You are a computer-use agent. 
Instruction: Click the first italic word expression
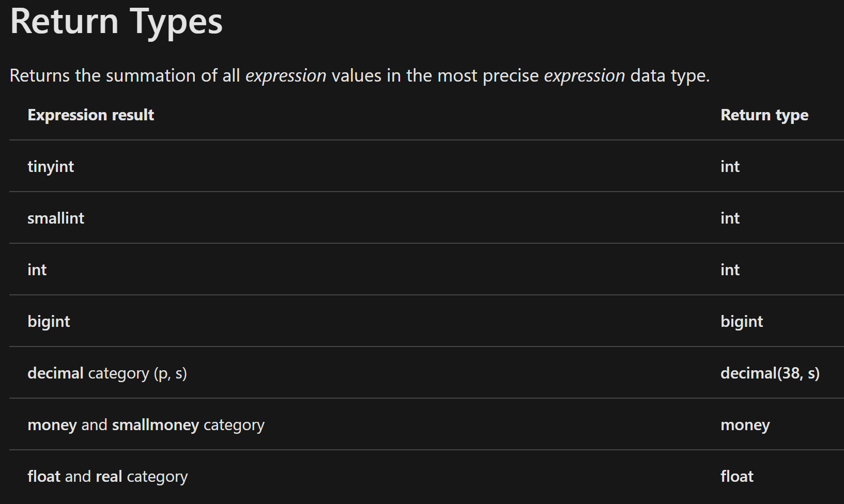coord(286,76)
